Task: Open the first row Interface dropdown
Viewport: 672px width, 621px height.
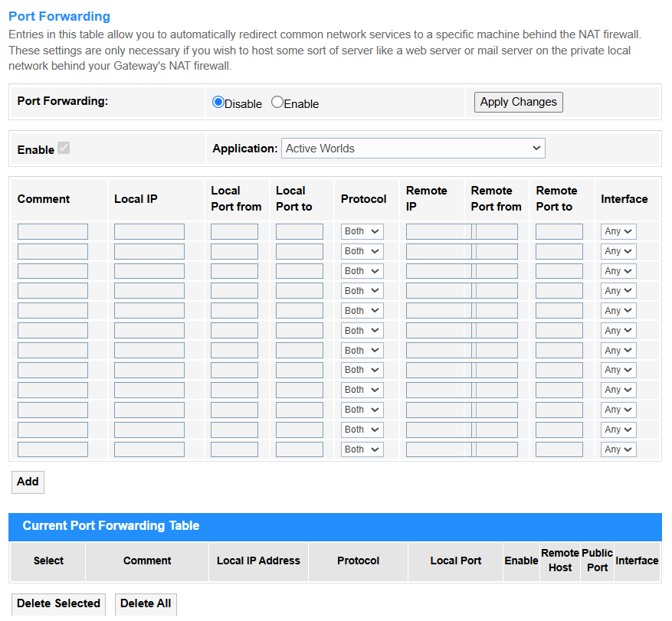Action: 618,231
